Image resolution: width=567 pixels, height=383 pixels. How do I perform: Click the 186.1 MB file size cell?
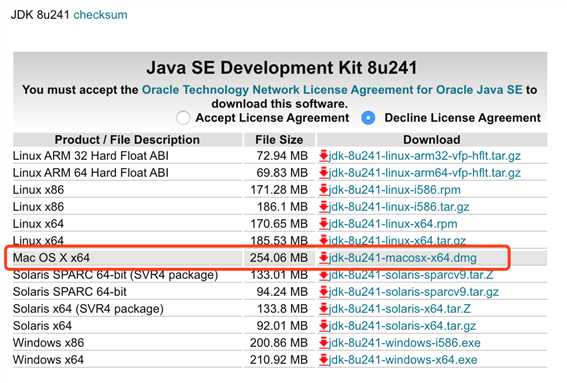point(282,207)
